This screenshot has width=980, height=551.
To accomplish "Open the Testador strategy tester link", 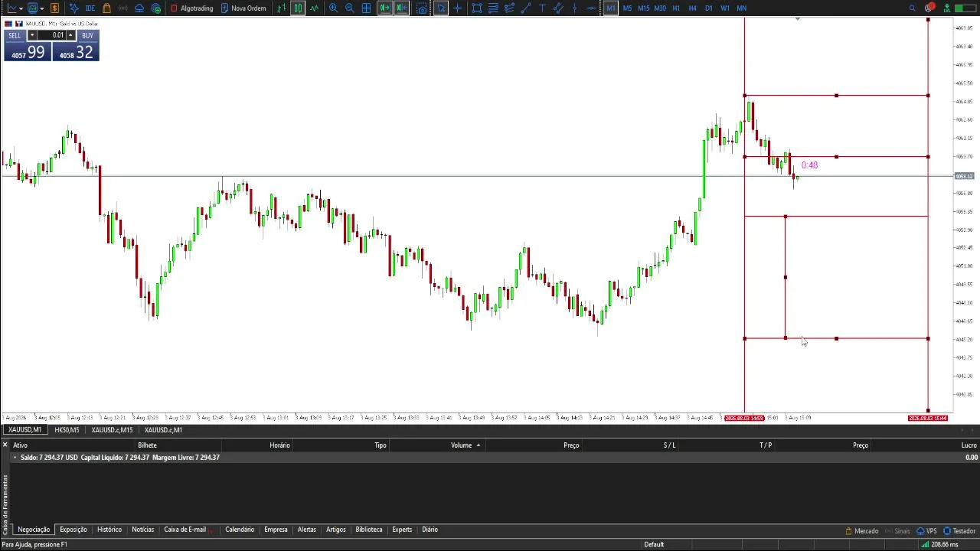I will 959,531.
